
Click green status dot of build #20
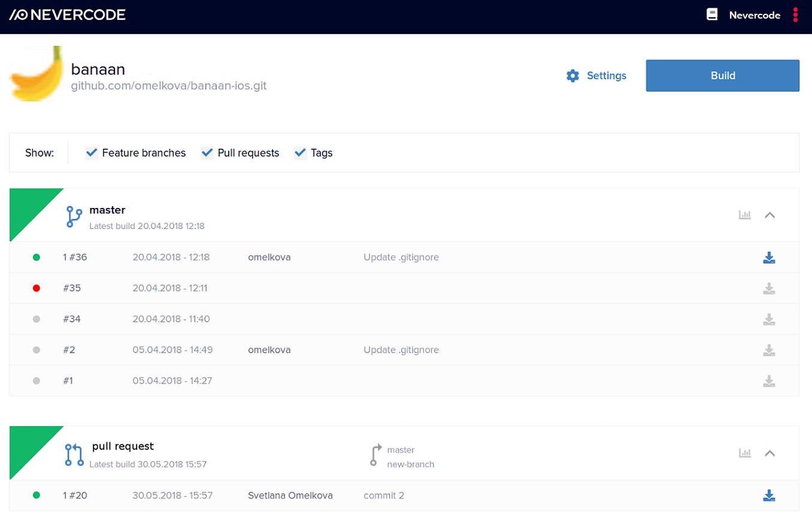pos(37,496)
